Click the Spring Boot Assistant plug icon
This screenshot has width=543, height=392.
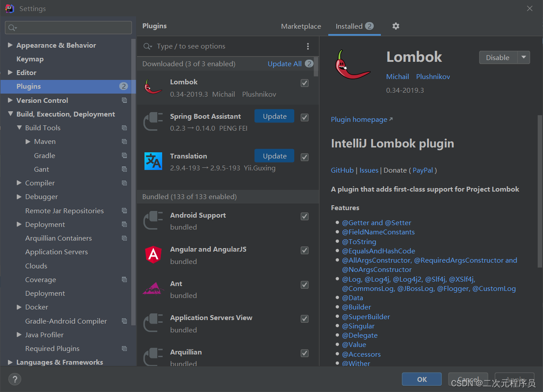coord(153,122)
